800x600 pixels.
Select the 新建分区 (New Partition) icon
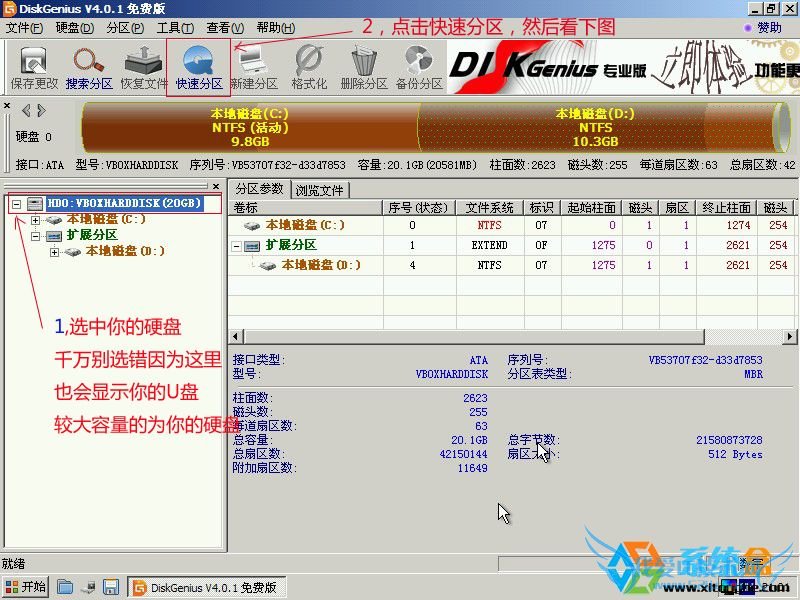(254, 67)
